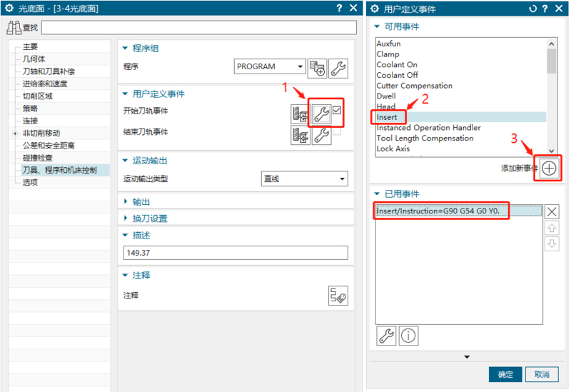
Task: Expand the 输出 section
Action: click(x=126, y=201)
